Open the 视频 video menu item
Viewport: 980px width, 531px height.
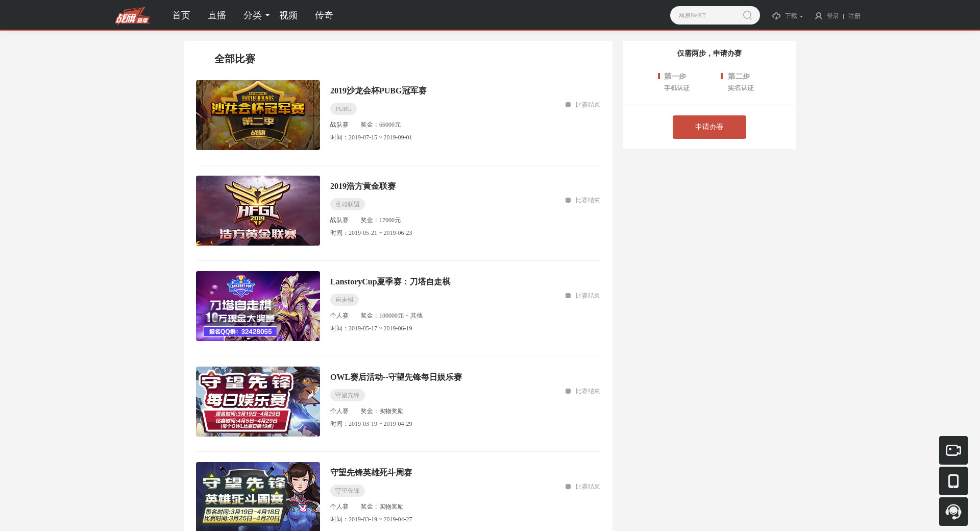[x=288, y=15]
